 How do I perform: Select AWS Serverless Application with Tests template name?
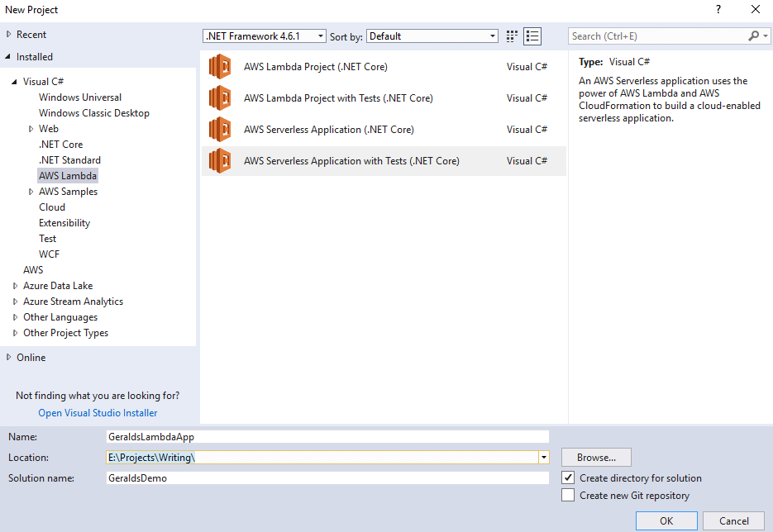[x=351, y=161]
